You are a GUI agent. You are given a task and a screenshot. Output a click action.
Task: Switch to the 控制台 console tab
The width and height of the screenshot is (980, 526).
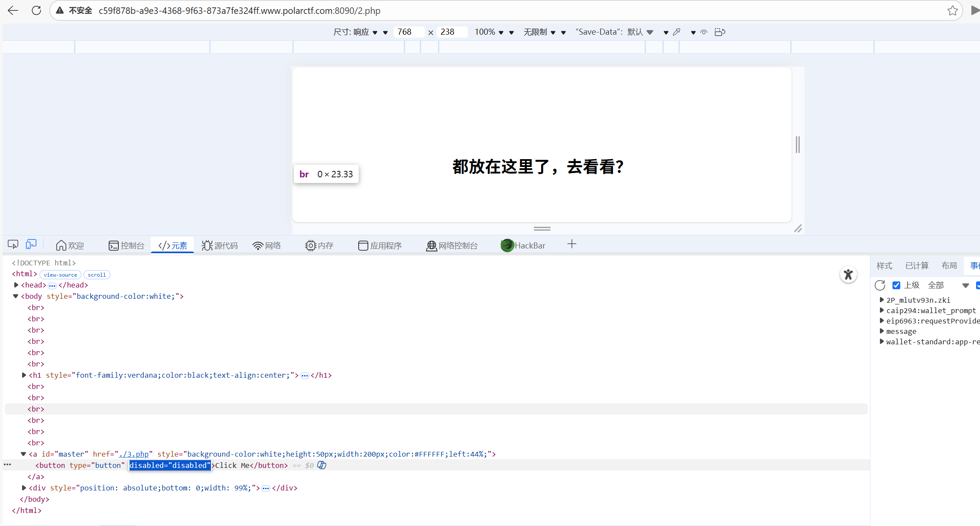[127, 245]
